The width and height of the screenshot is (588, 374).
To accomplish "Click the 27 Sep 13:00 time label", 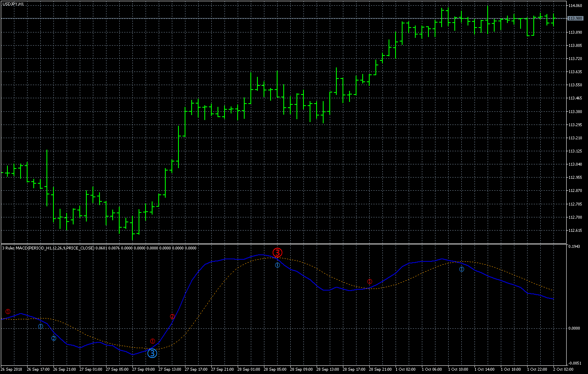I will coord(170,369).
